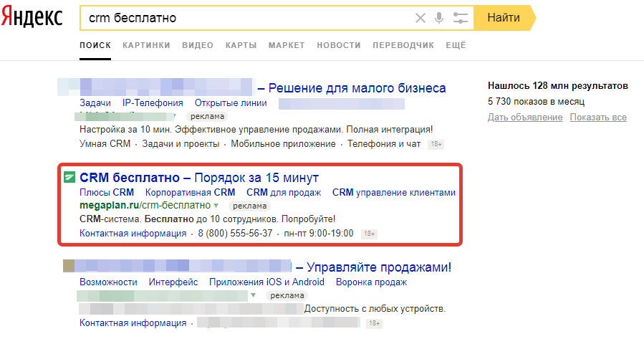Open the CRM управление клиентами sitelink

pyautogui.click(x=393, y=192)
